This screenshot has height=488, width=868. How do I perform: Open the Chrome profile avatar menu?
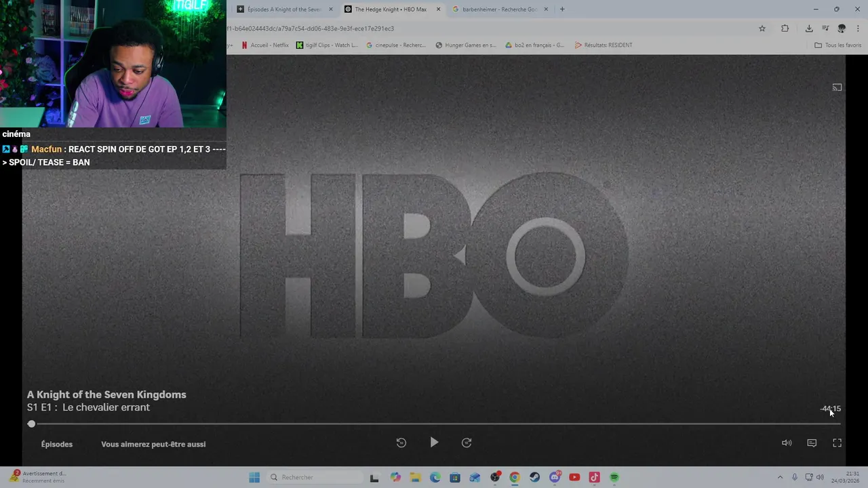pyautogui.click(x=842, y=28)
